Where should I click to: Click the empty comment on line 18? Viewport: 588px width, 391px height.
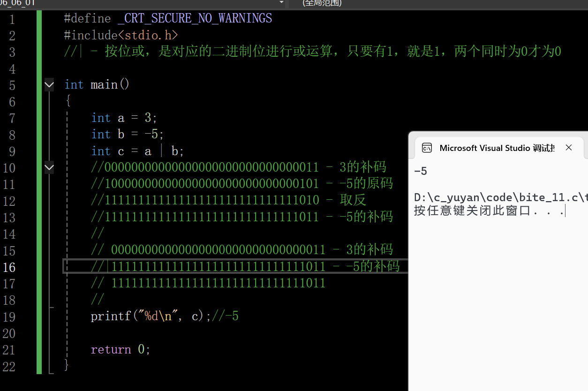(x=98, y=300)
